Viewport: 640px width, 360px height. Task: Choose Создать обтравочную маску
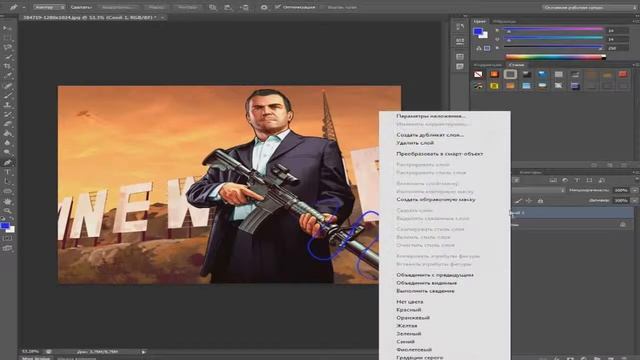click(x=436, y=200)
